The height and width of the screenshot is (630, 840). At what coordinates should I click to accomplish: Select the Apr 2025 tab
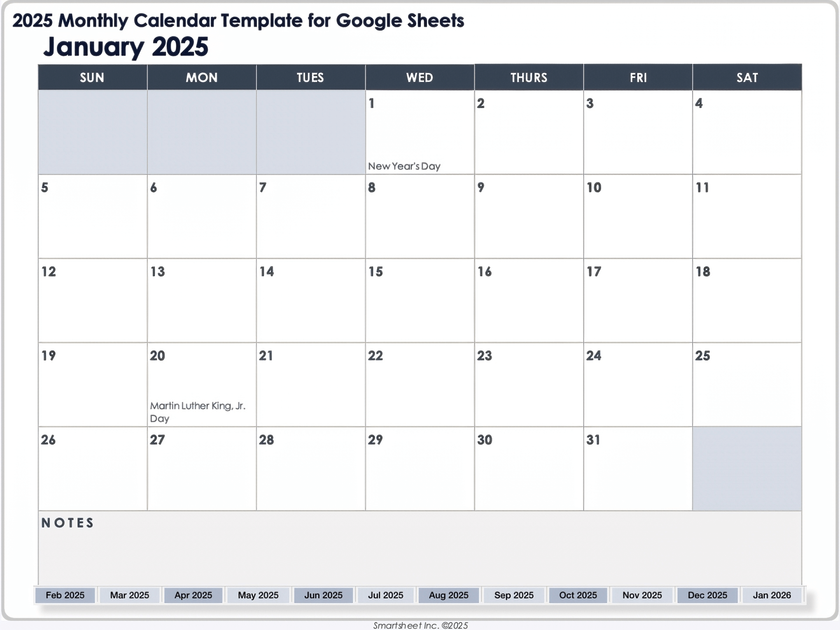point(193,595)
